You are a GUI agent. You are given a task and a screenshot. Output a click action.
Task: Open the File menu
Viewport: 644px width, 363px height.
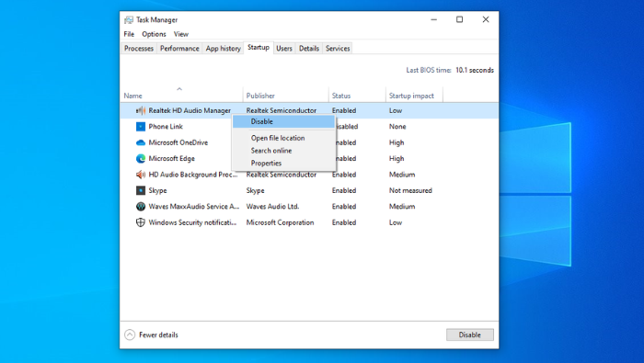pyautogui.click(x=129, y=34)
